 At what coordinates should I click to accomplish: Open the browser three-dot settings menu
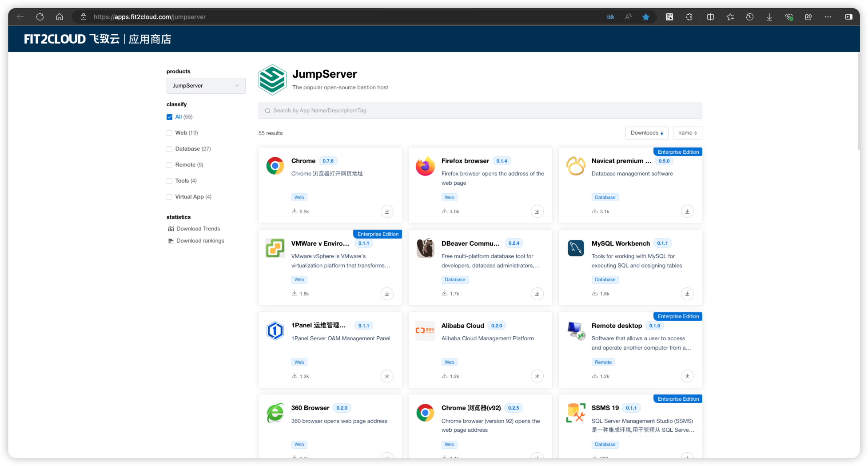pyautogui.click(x=828, y=17)
